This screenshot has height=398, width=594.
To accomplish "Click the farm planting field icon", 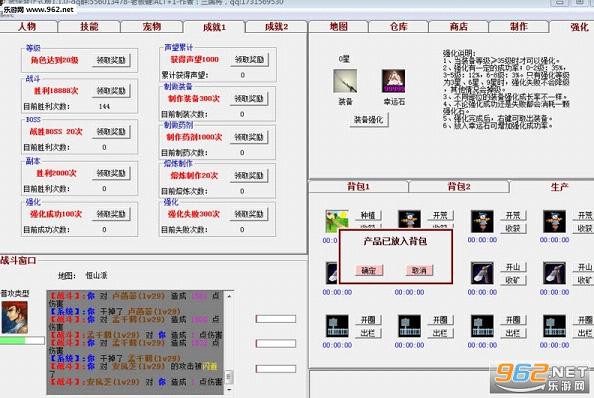I will click(x=336, y=221).
